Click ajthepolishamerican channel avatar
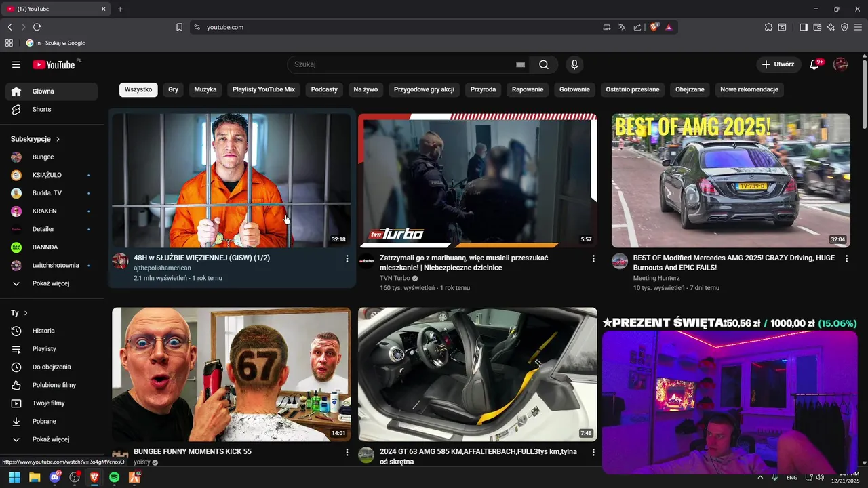The image size is (868, 488). point(120,261)
